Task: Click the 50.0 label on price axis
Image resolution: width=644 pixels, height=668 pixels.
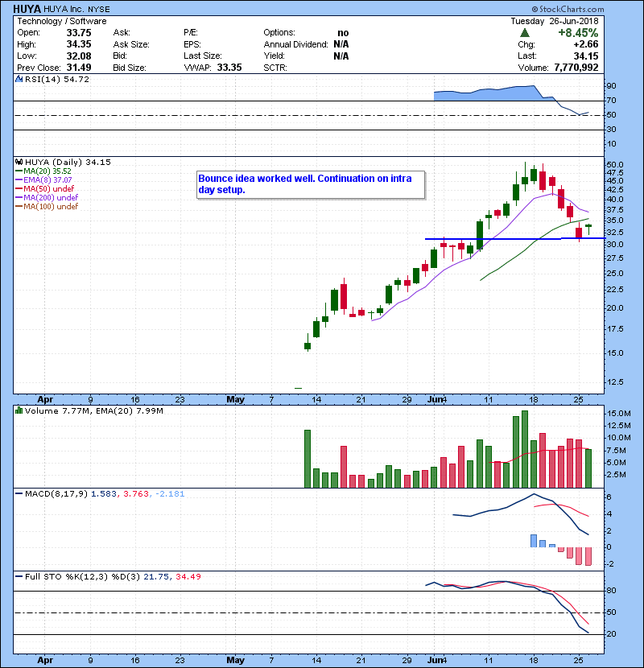Action: click(x=614, y=164)
